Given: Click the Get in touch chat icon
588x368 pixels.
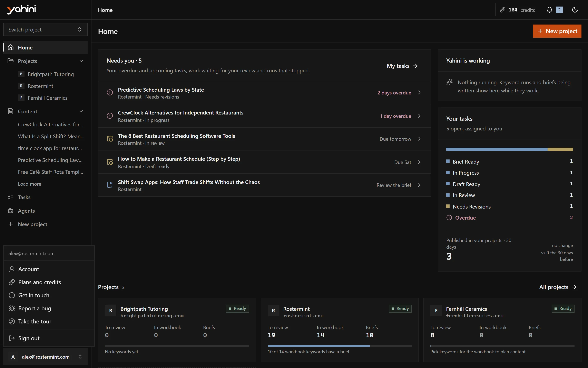Looking at the screenshot, I should pos(12,295).
